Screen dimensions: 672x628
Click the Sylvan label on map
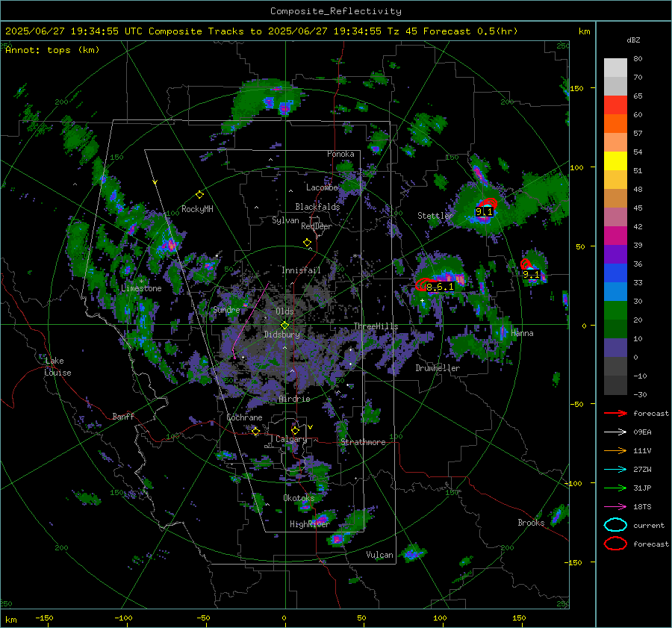(x=285, y=220)
